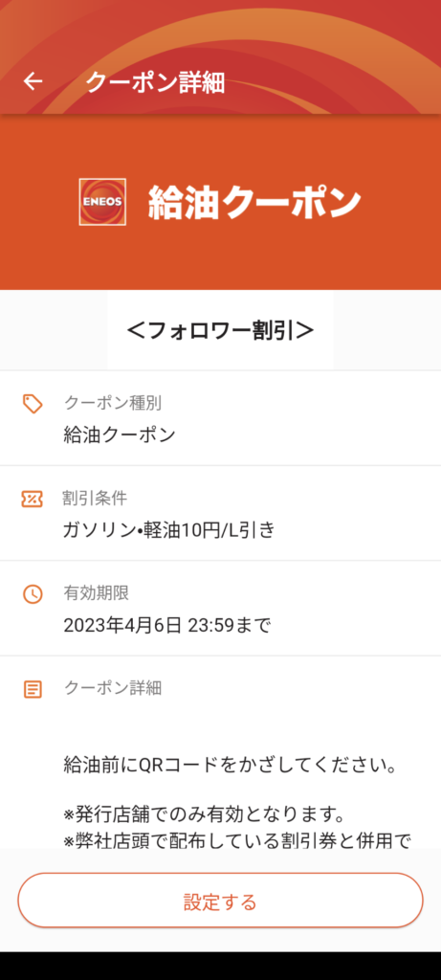Tap the clock icon beside 有効期限
Image resolution: width=441 pixels, height=980 pixels.
(33, 593)
